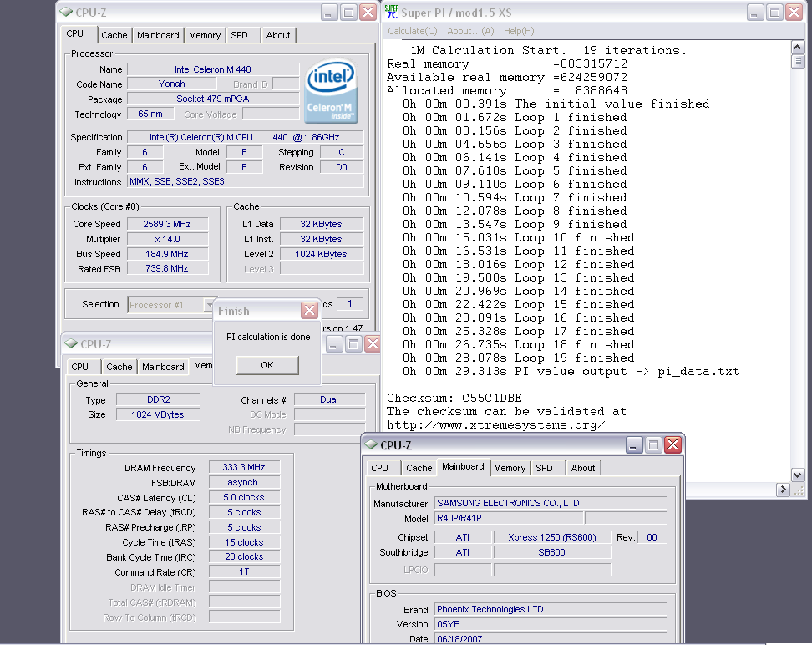This screenshot has width=812, height=645.
Task: Click OK in the Finish dialog
Action: tap(267, 365)
